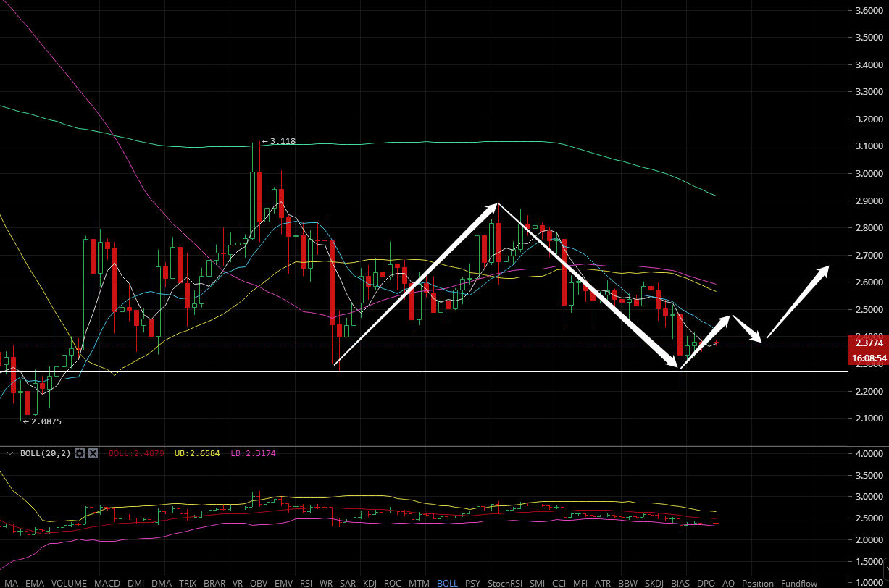
Task: Click the current price label 2.3774
Action: point(868,344)
